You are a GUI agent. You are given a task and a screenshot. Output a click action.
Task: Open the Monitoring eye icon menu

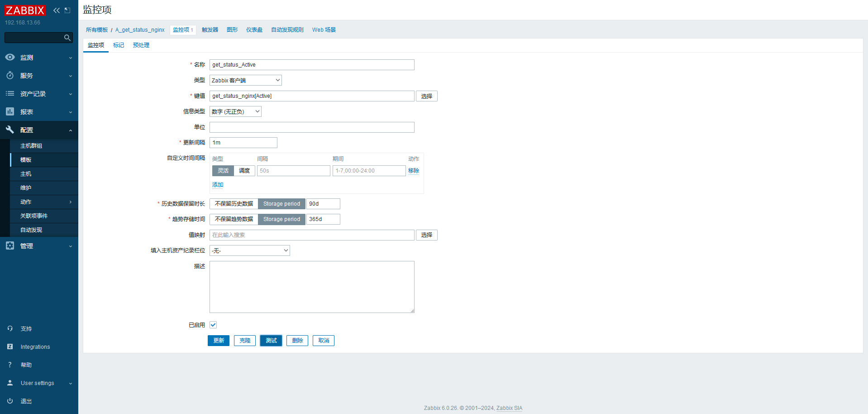[x=10, y=58]
